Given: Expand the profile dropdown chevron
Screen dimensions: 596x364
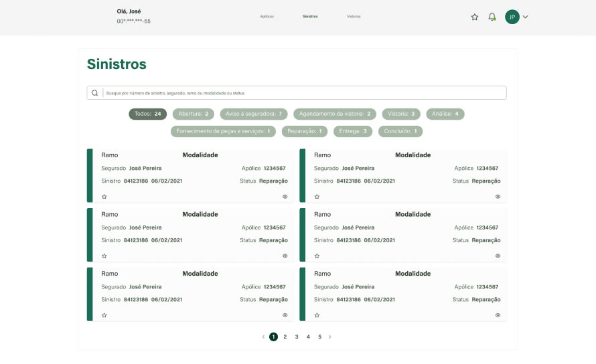Looking at the screenshot, I should tap(525, 17).
